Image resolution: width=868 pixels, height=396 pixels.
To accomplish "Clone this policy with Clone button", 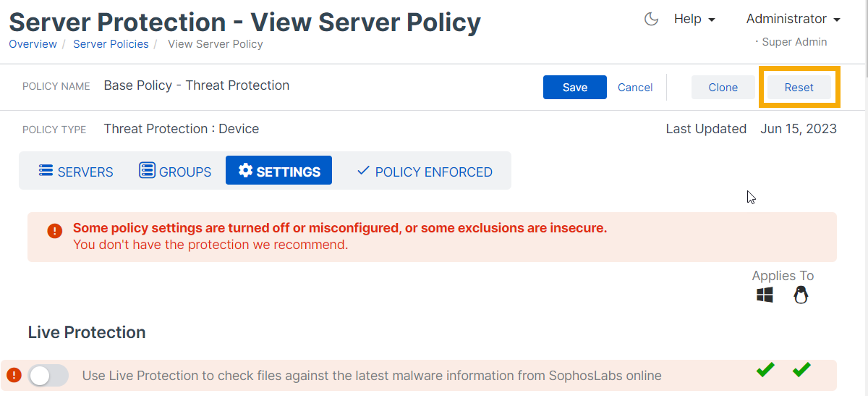I will 723,88.
